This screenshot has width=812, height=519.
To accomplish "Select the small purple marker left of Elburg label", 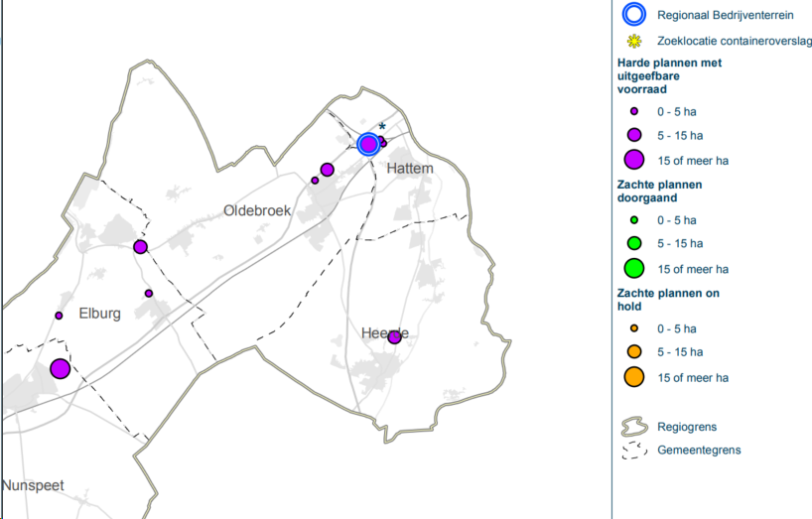I will 59,316.
